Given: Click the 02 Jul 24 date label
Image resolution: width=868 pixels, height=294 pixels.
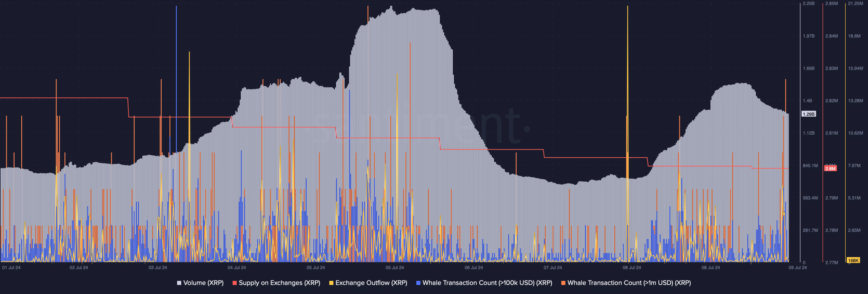Looking at the screenshot, I should (79, 268).
